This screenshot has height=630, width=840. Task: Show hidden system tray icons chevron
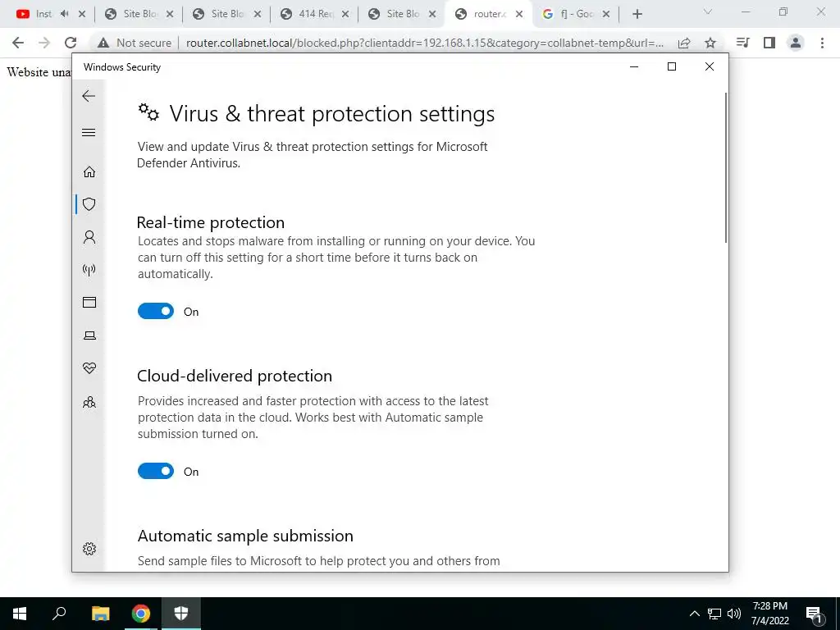coord(694,614)
